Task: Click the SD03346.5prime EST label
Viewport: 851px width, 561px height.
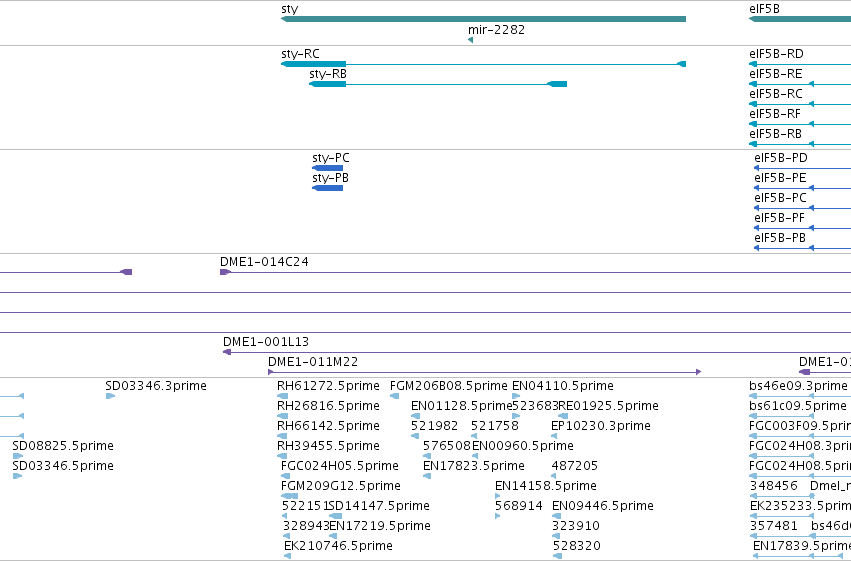Action: click(x=63, y=466)
